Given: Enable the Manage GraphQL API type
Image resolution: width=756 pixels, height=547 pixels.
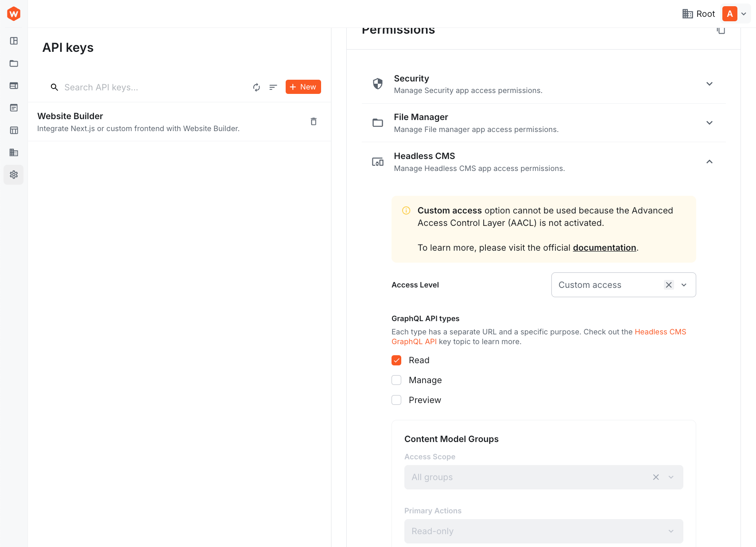Looking at the screenshot, I should pyautogui.click(x=396, y=380).
